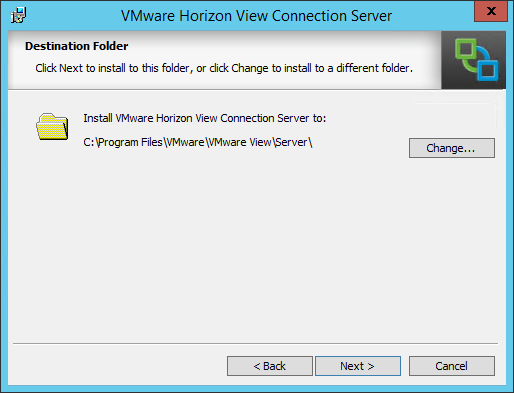Click the VMware Horizon View logo in banner

476,60
